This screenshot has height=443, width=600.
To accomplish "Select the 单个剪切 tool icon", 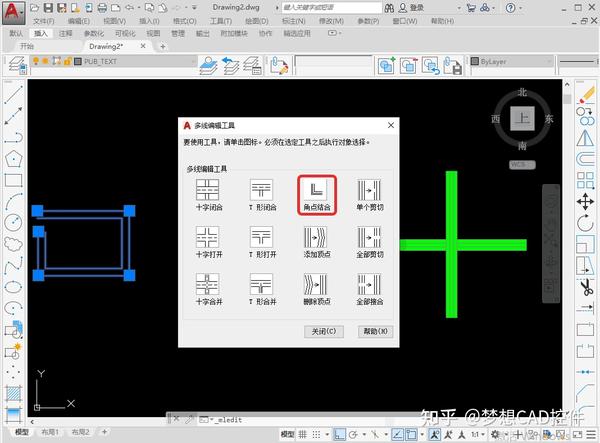I will pyautogui.click(x=369, y=190).
